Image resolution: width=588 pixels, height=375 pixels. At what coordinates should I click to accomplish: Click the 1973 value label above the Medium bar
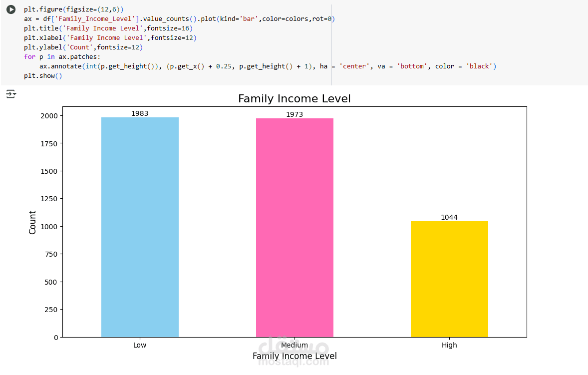[x=295, y=114]
